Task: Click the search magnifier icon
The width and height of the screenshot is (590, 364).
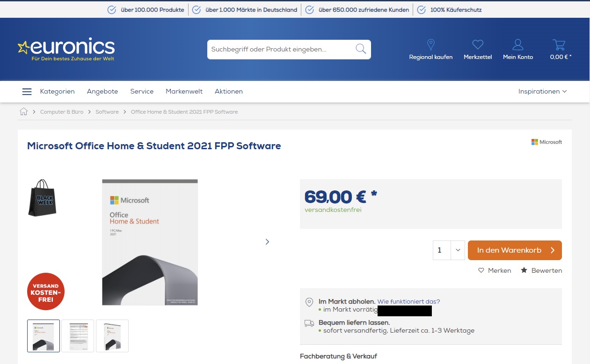Action: (x=361, y=49)
